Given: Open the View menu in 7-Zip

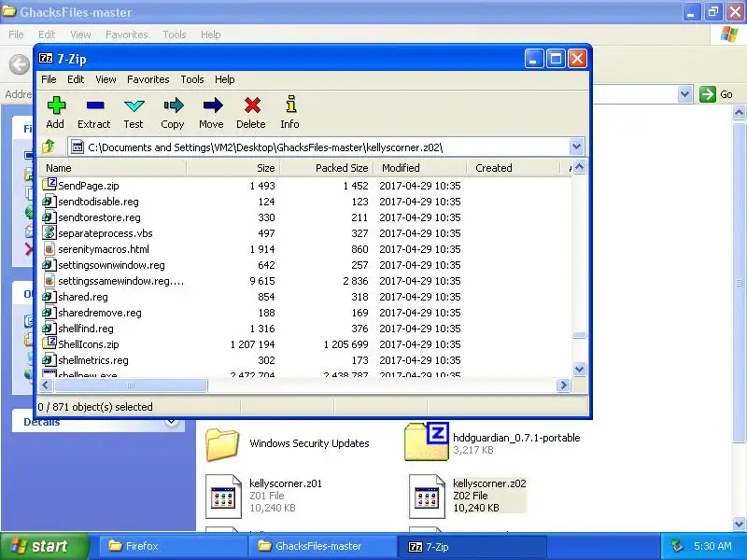Looking at the screenshot, I should pos(106,79).
